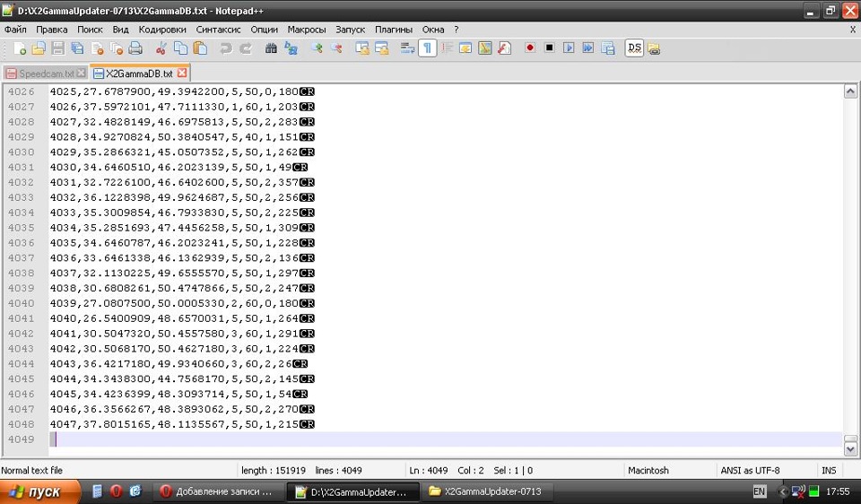
Task: Save recorded macro toolbar icon
Action: [608, 48]
